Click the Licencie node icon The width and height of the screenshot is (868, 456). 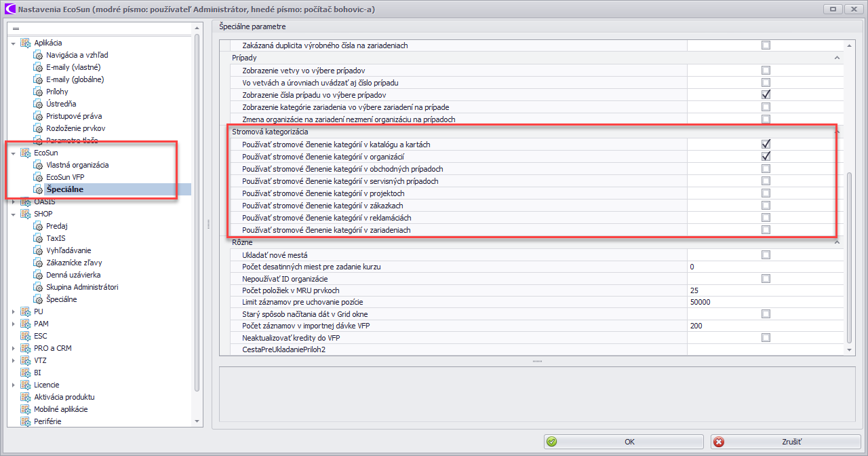coord(26,385)
